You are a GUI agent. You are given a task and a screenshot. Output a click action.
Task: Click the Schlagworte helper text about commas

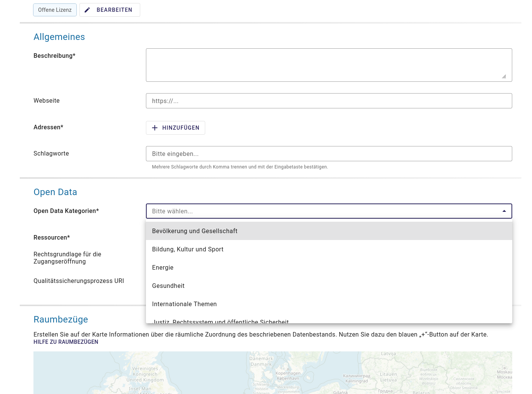tap(240, 167)
